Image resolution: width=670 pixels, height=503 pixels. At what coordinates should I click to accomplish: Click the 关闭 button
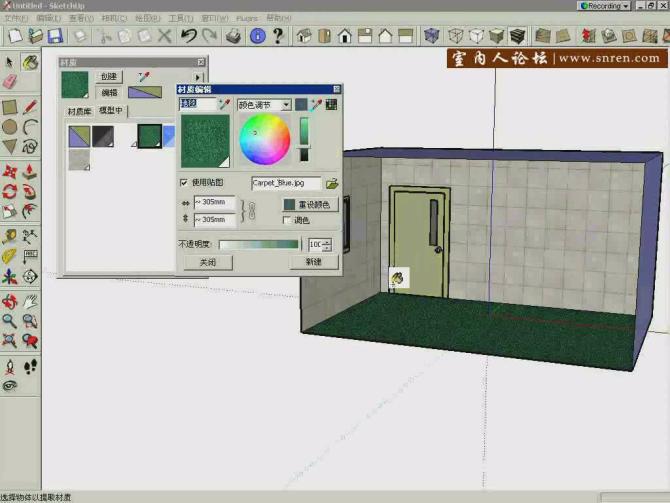(207, 262)
